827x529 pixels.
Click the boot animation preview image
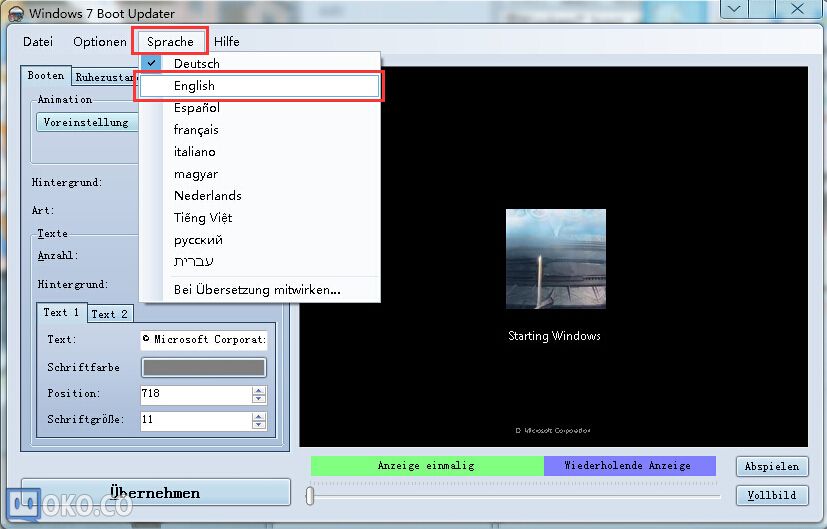tap(556, 259)
